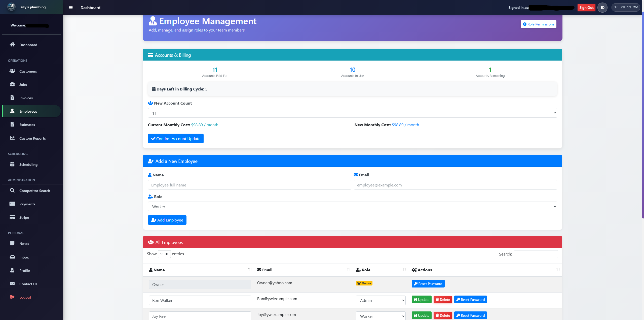Click '10 Accounts In Use' value

(352, 70)
